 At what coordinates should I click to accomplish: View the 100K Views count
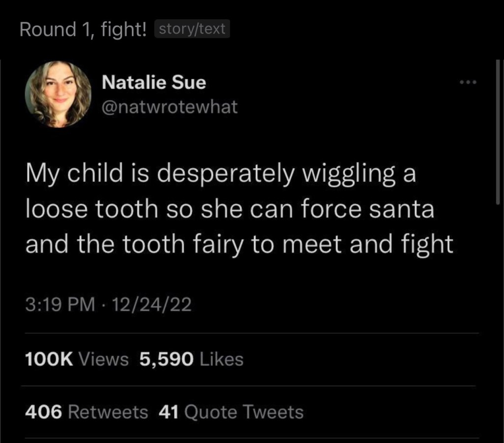tap(77, 359)
